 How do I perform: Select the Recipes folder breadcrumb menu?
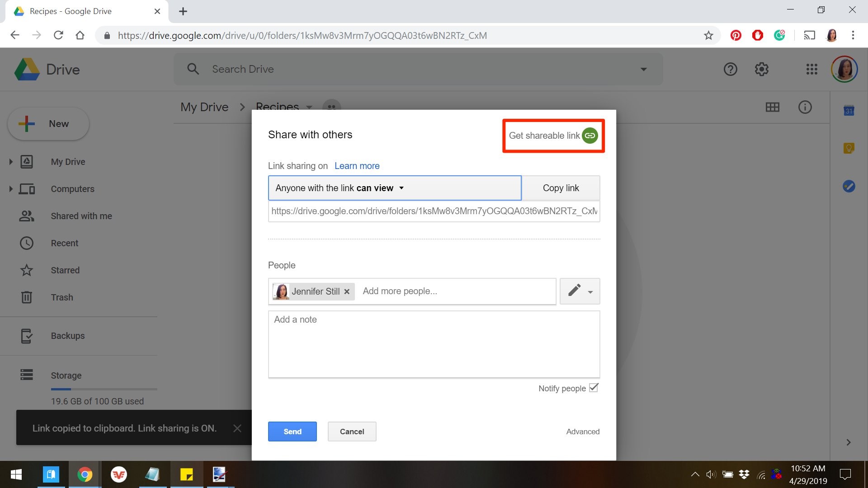(x=309, y=107)
